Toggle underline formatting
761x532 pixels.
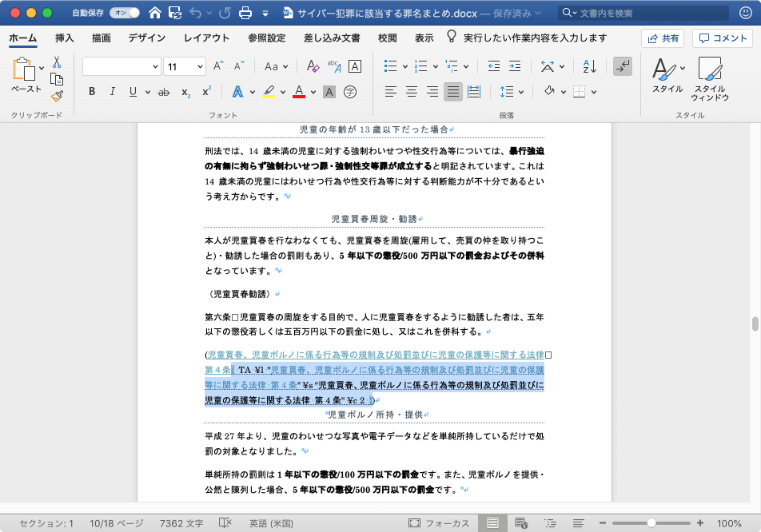coord(133,92)
